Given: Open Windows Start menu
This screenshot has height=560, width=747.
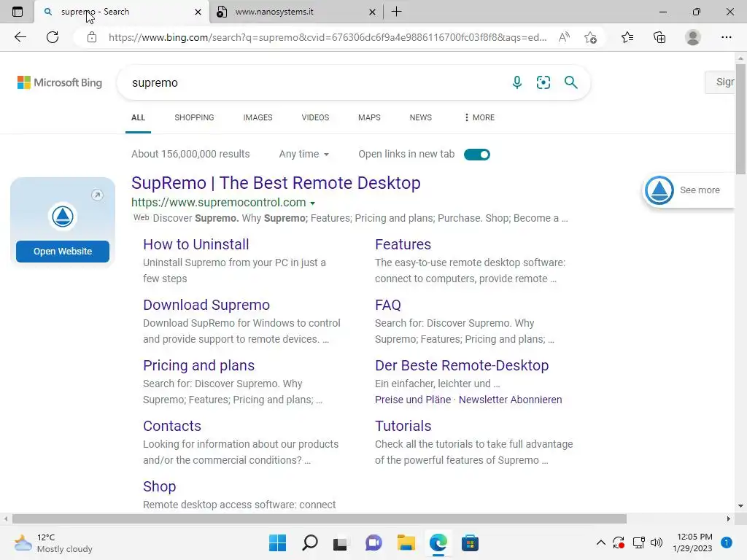Looking at the screenshot, I should tap(277, 542).
